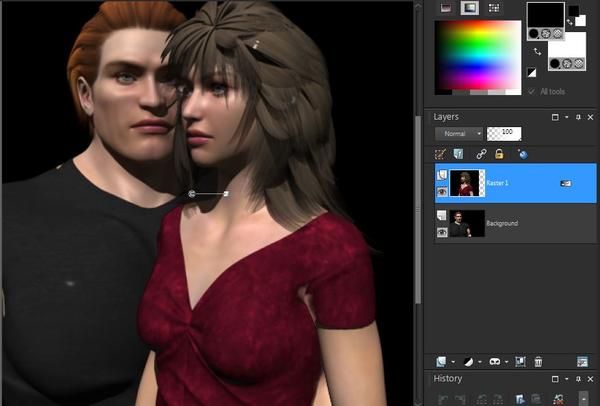Click the Layers panel title
This screenshot has height=406, width=600.
pos(446,117)
